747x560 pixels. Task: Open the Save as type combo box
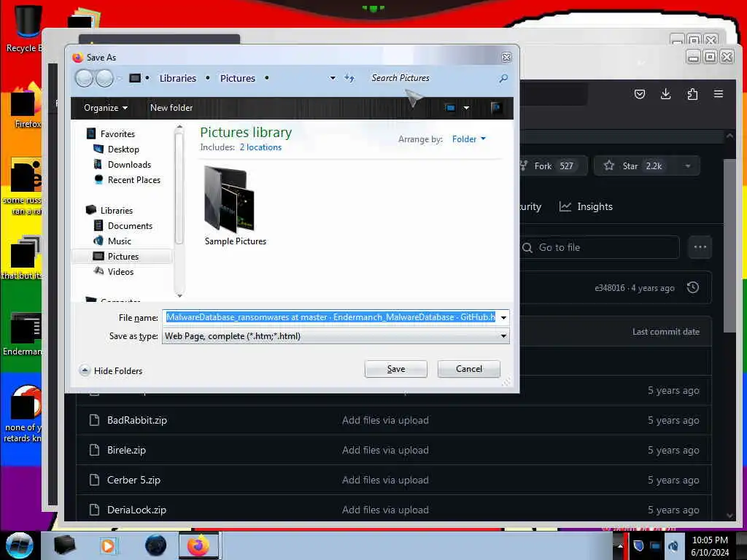[x=336, y=336]
